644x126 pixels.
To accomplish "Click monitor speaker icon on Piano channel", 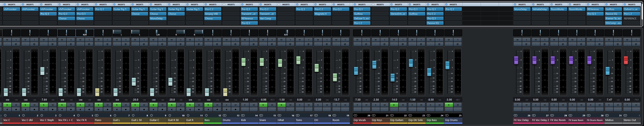I will (x=99, y=109).
